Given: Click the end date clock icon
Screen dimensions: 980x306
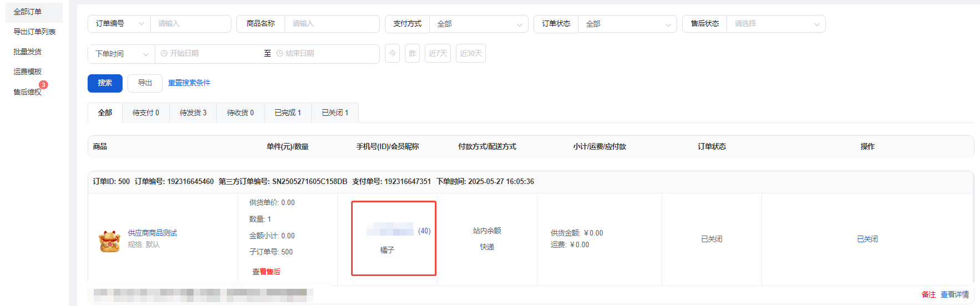Looking at the screenshot, I should (280, 54).
